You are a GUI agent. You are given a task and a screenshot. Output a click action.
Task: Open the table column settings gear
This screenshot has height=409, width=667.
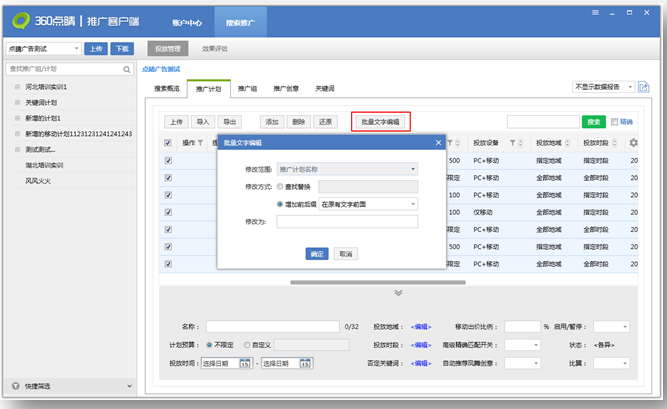click(632, 143)
